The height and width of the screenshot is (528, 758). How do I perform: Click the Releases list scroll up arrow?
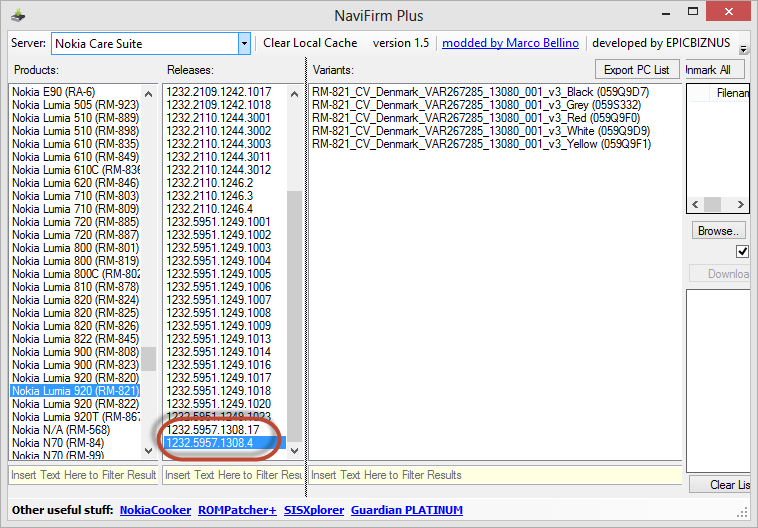coord(294,94)
